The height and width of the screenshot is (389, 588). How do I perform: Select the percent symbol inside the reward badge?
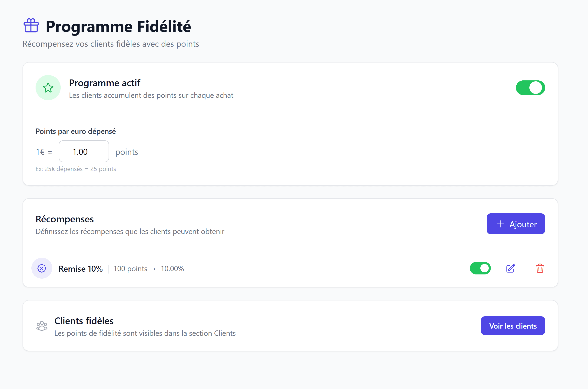[42, 268]
